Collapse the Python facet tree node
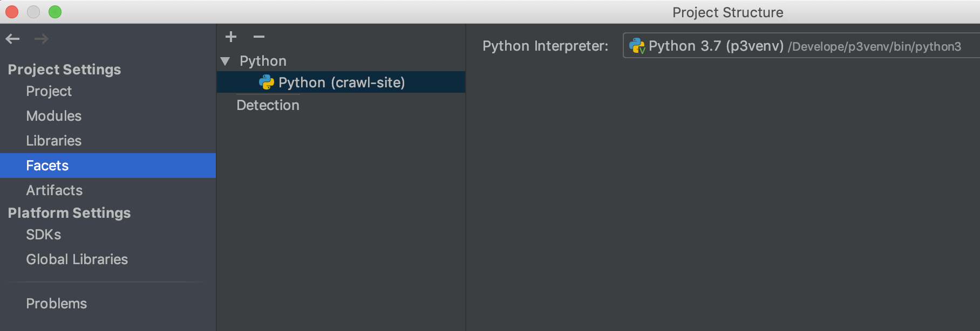Screen dimensions: 980x331 coord(226,61)
